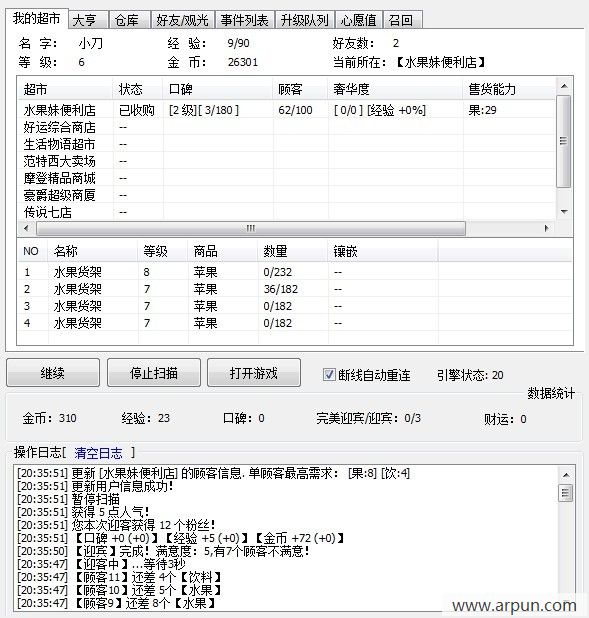Click the 金币 value 26301
This screenshot has width=589, height=618.
pyautogui.click(x=242, y=62)
